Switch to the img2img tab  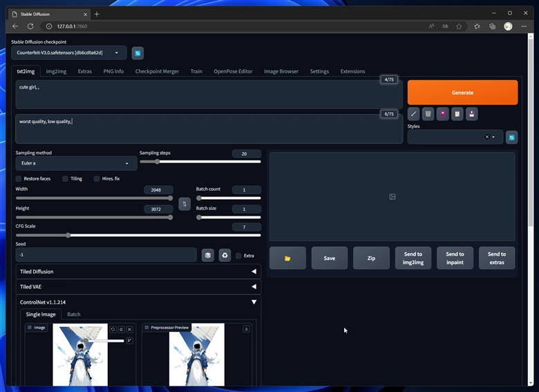[x=56, y=71]
